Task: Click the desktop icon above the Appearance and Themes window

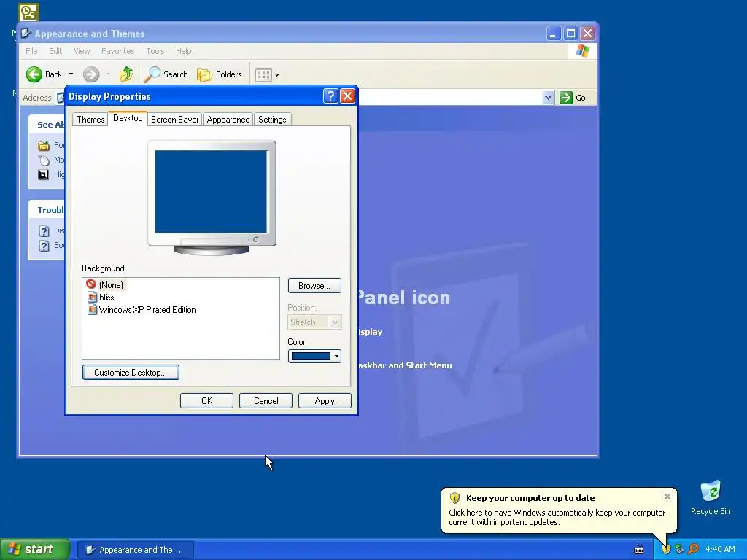Action: tap(28, 12)
